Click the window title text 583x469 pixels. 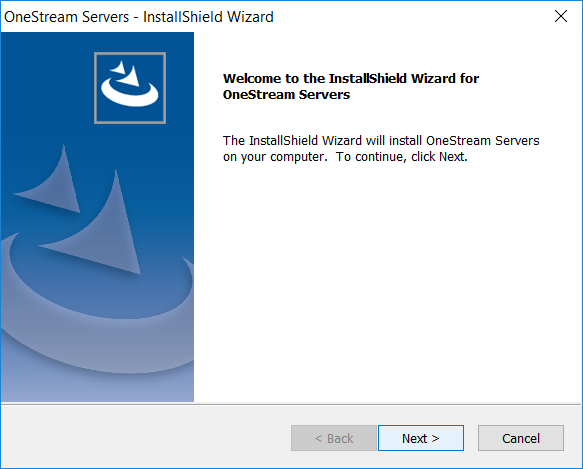pyautogui.click(x=139, y=17)
